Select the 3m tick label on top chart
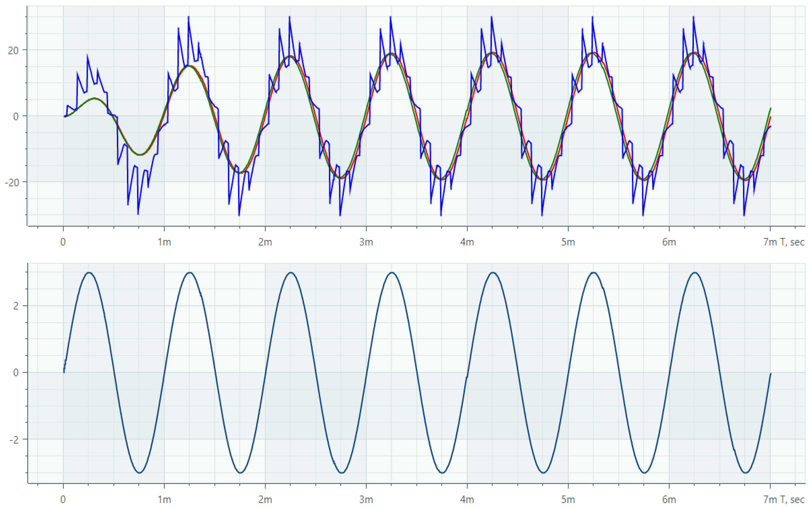 (x=366, y=242)
